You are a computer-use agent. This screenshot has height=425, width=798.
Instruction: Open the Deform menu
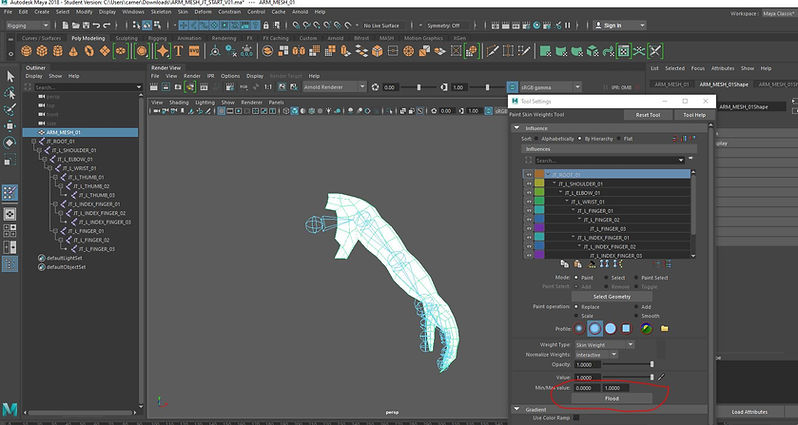pyautogui.click(x=203, y=11)
